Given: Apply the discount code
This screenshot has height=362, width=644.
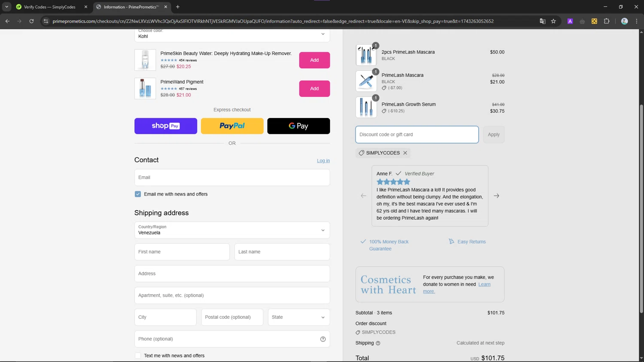Looking at the screenshot, I should pos(494,135).
